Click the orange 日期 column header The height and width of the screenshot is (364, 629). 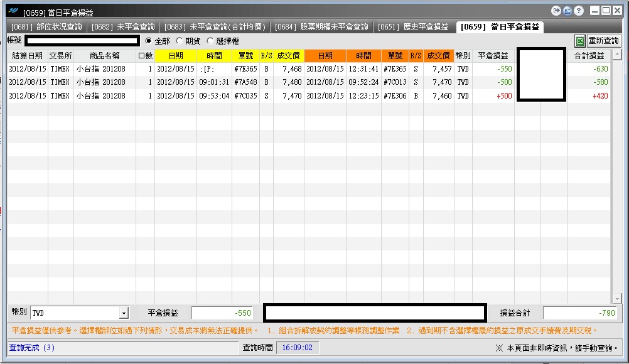tap(325, 56)
